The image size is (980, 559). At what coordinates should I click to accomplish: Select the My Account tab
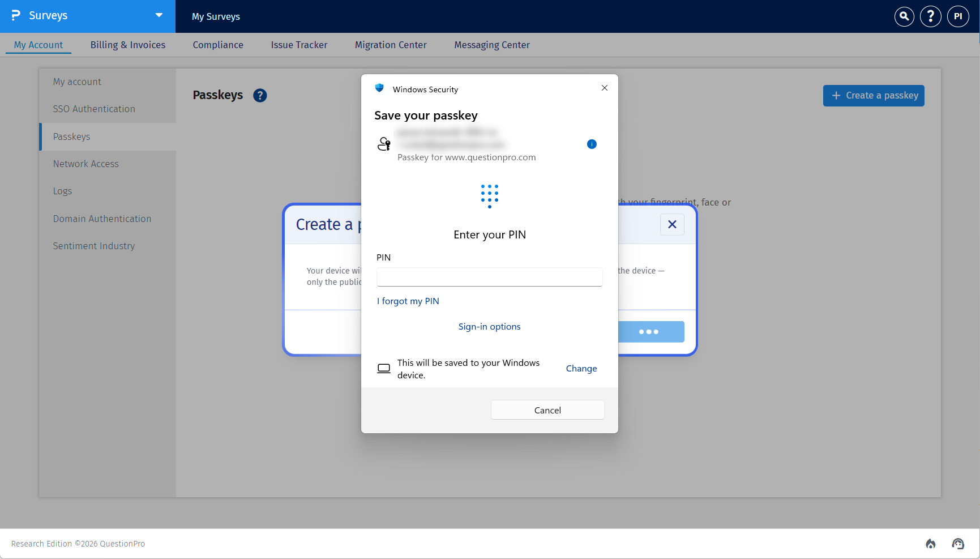(x=38, y=45)
